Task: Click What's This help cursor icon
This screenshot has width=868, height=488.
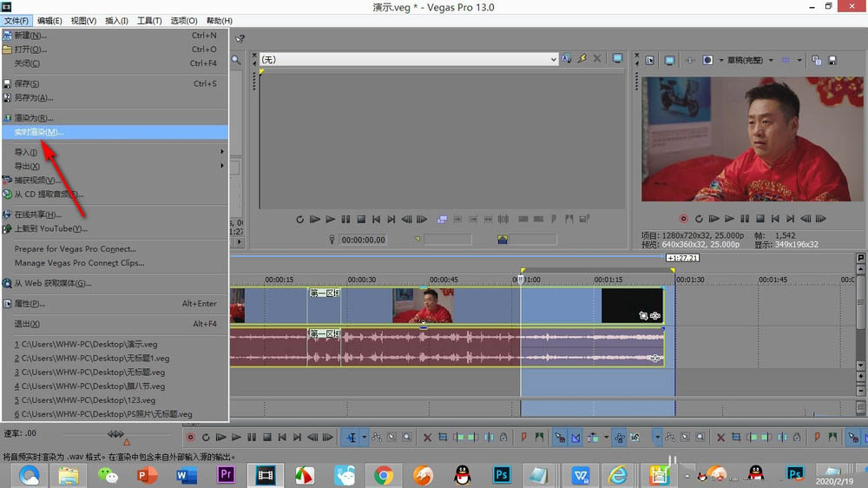Action: coord(240,39)
